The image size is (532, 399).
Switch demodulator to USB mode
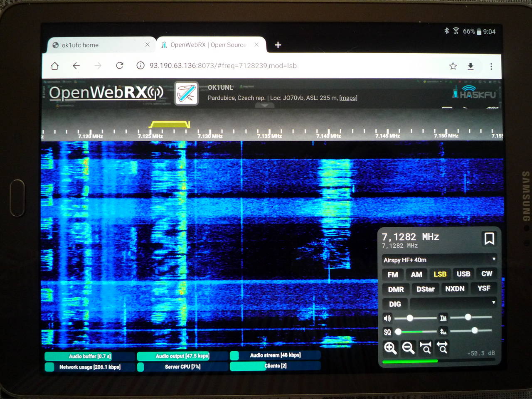(463, 274)
